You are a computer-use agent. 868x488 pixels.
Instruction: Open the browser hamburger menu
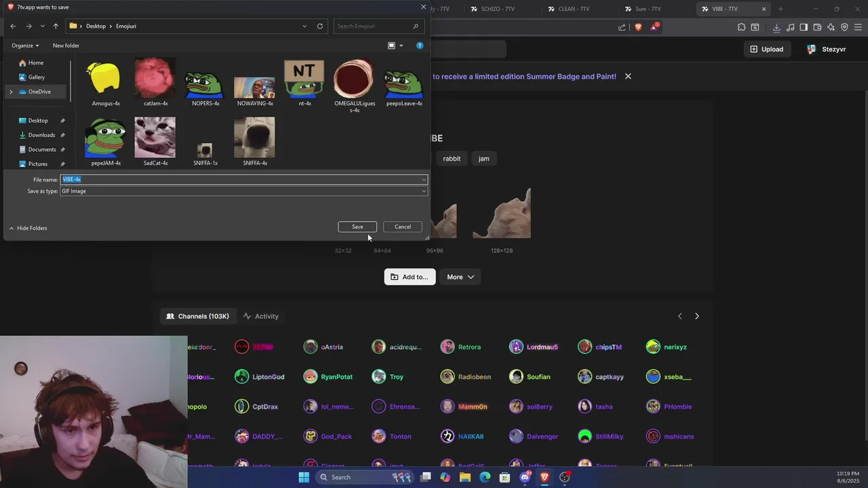[858, 27]
